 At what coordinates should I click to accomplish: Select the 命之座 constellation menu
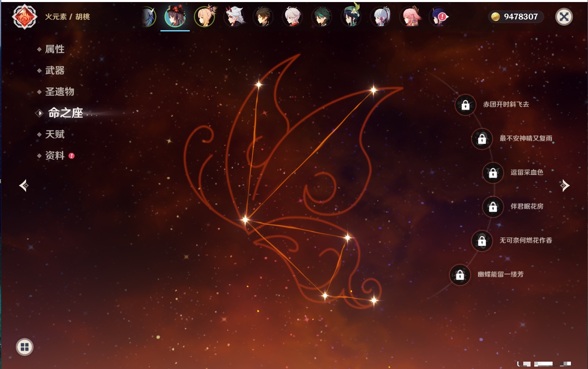pos(65,113)
